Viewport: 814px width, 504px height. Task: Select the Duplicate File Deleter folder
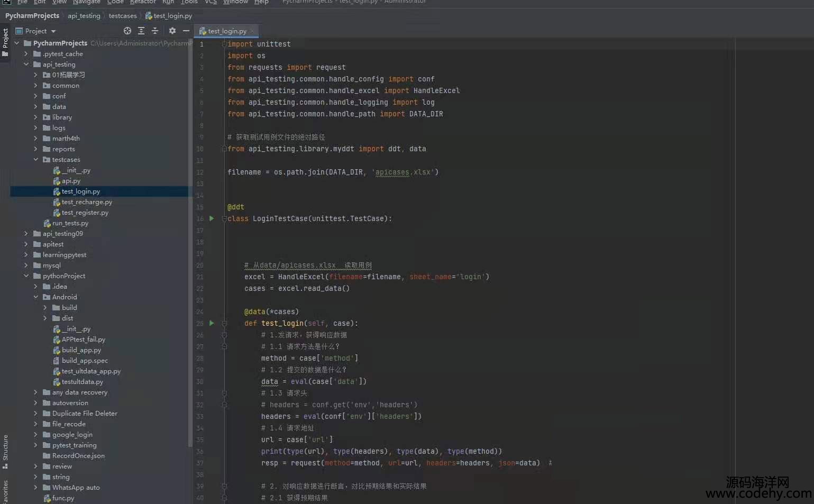click(x=85, y=414)
